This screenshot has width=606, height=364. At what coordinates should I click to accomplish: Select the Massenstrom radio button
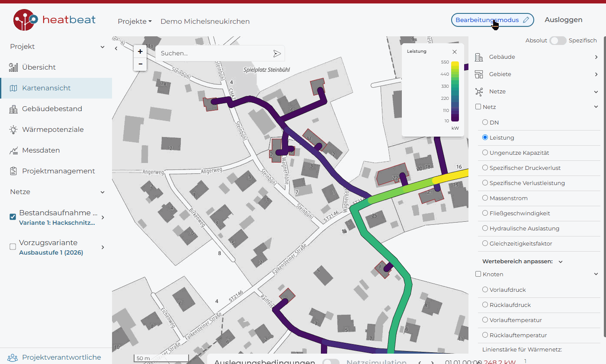coord(485,198)
